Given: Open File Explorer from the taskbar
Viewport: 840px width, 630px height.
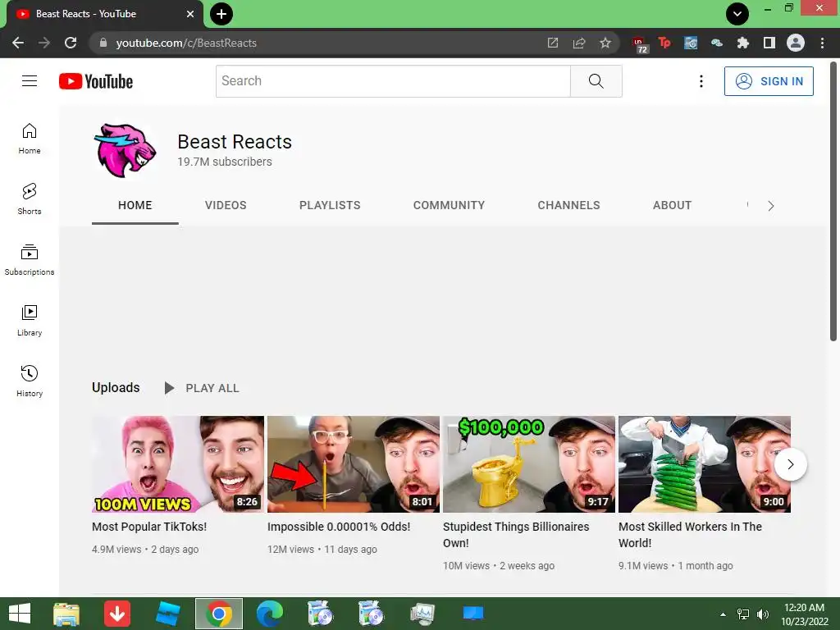Looking at the screenshot, I should tap(66, 614).
